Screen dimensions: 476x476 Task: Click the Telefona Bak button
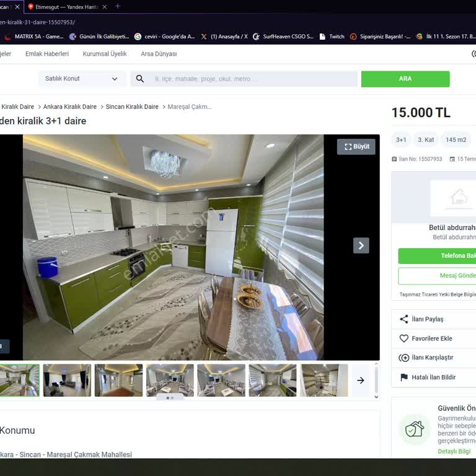[x=437, y=256]
